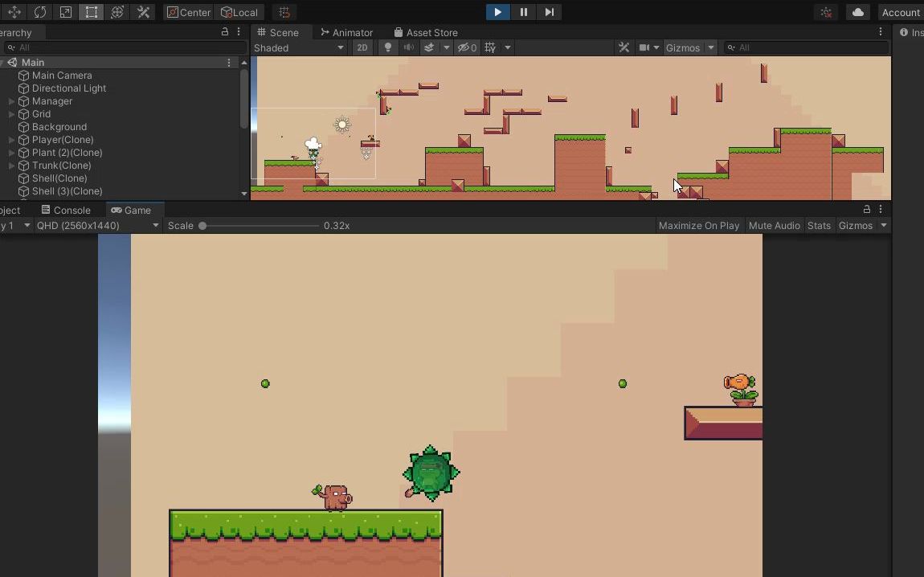Open the Console tab
This screenshot has height=577, width=924.
point(72,210)
